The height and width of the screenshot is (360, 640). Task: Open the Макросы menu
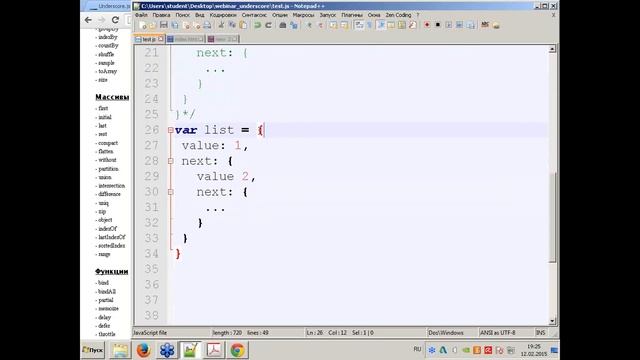(303, 15)
